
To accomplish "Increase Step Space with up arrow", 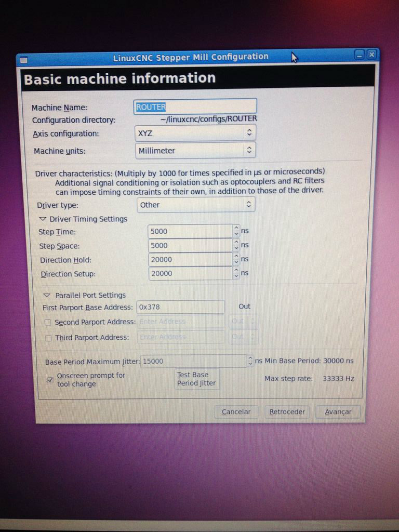I will [236, 242].
